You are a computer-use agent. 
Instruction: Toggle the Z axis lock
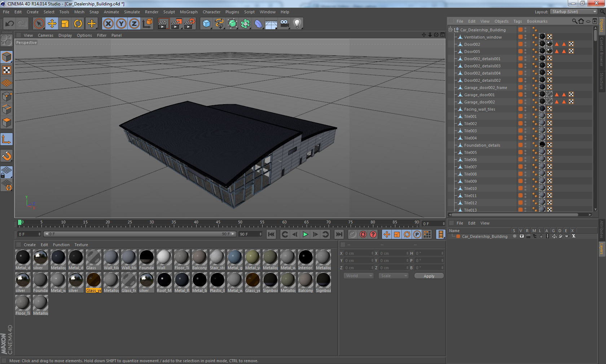pos(134,24)
